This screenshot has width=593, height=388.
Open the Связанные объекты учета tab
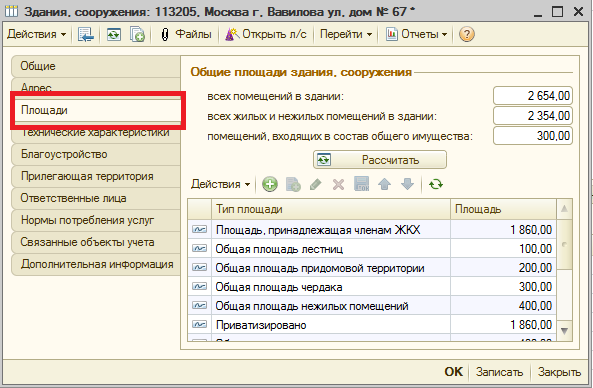(x=96, y=242)
